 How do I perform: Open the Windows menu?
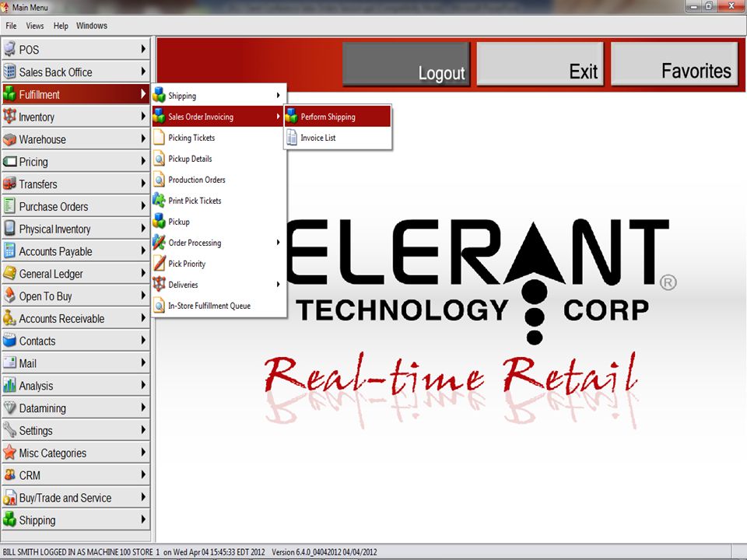92,26
